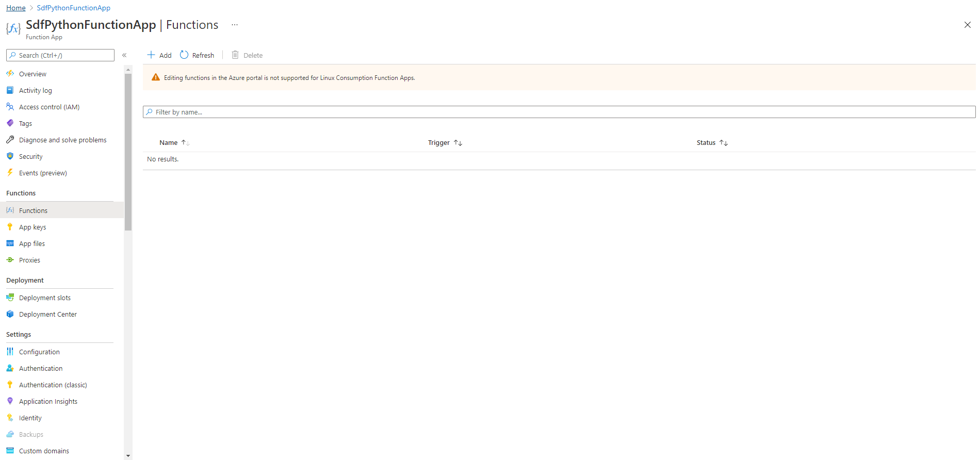Click the Identity key icon
980x460 pixels.
[x=10, y=418]
